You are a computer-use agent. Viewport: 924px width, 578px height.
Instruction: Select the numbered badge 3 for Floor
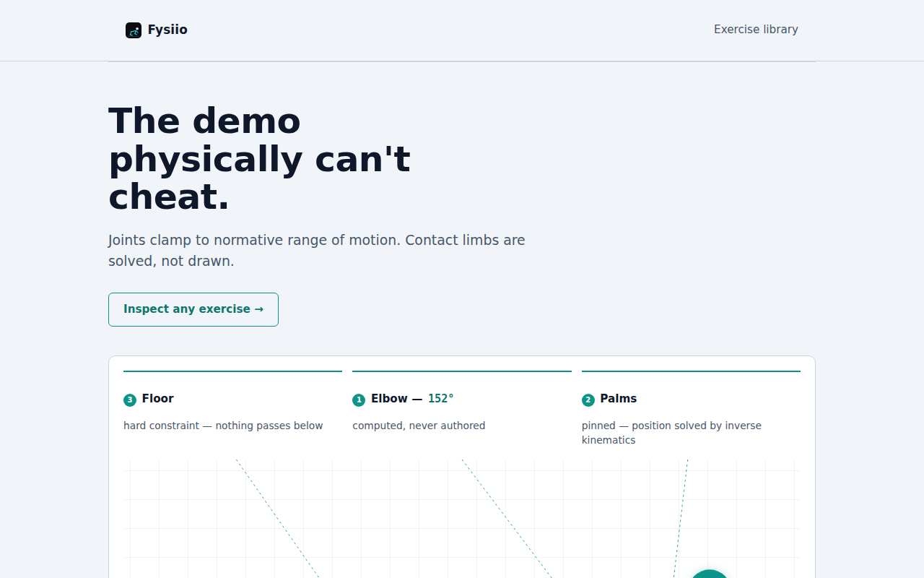point(130,400)
